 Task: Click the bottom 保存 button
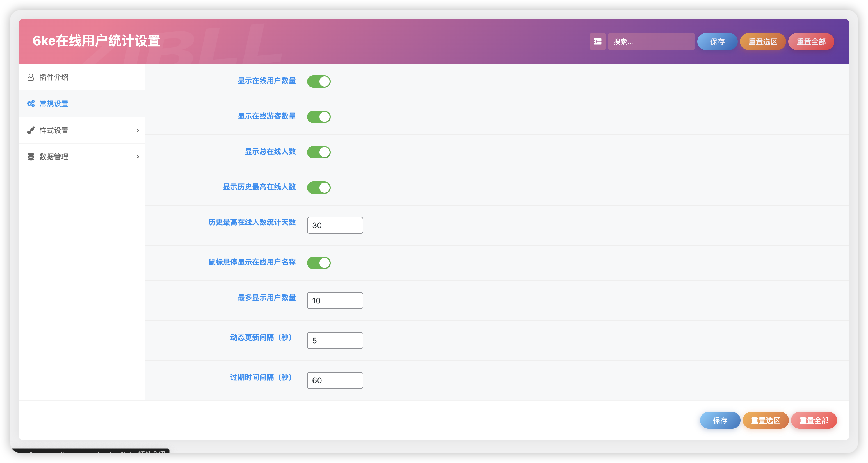tap(720, 420)
